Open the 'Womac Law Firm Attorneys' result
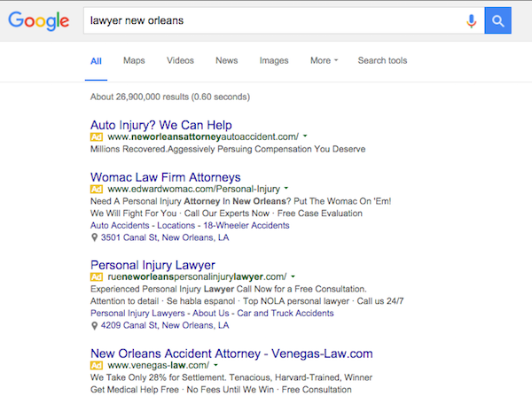 165,176
